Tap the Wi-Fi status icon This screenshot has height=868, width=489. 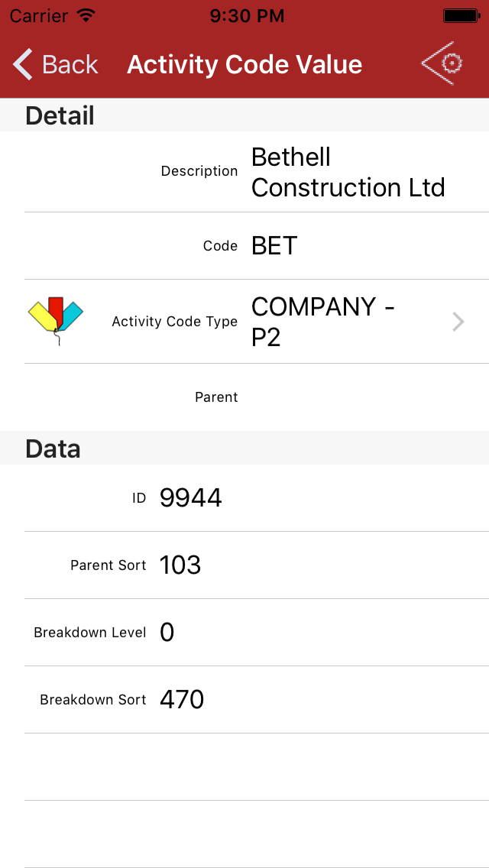point(86,15)
